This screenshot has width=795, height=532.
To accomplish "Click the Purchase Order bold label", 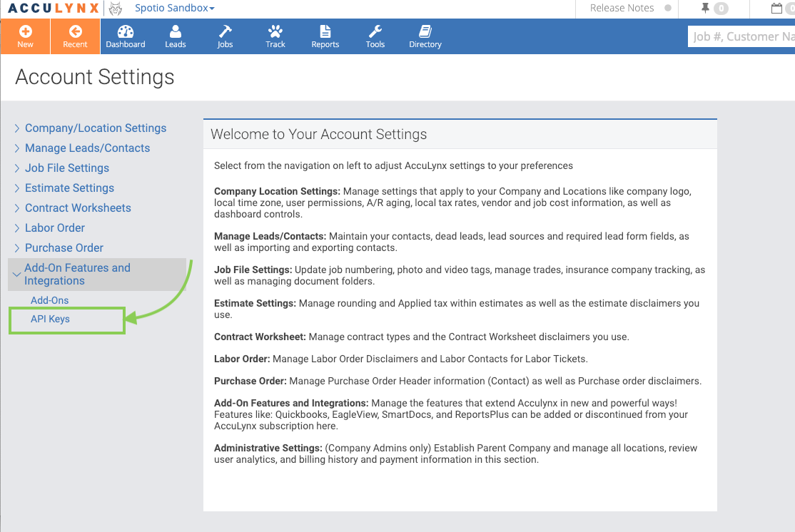I will (x=250, y=381).
